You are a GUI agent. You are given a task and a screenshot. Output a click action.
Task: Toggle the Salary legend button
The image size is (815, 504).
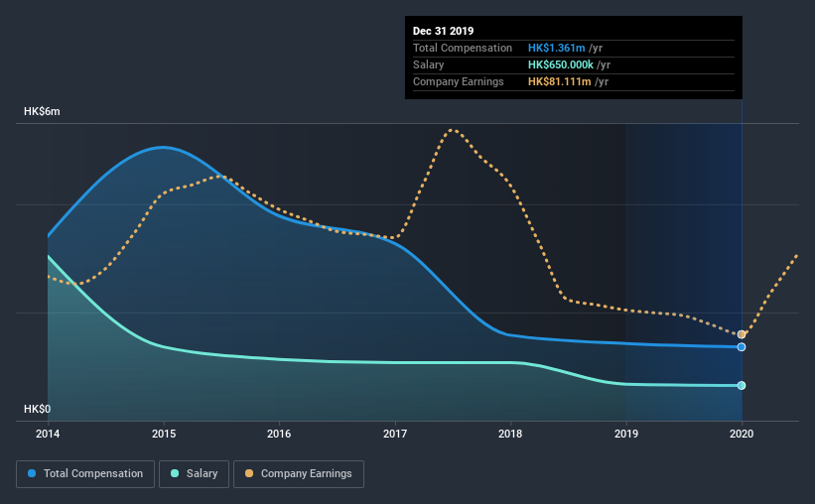194,474
